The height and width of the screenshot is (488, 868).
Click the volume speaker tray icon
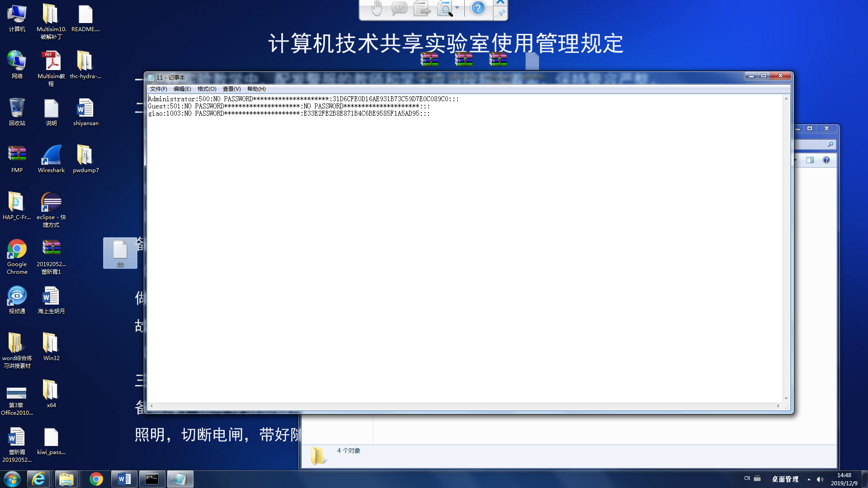(x=820, y=479)
